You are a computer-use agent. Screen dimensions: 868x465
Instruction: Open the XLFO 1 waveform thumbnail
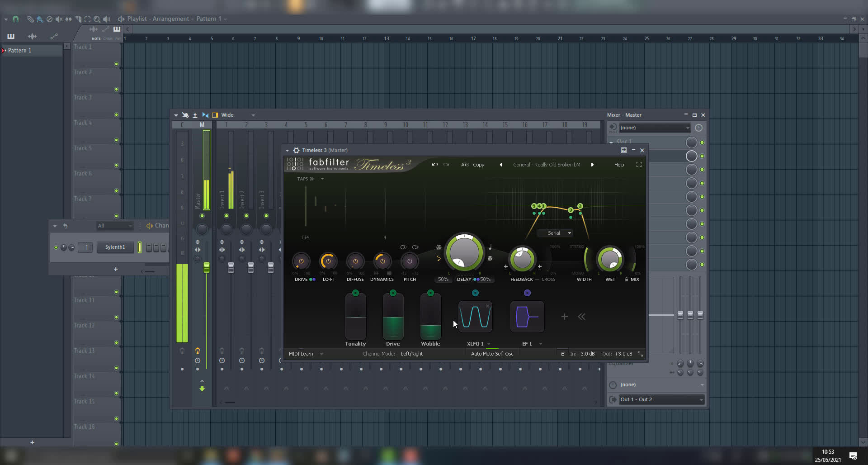coord(475,317)
